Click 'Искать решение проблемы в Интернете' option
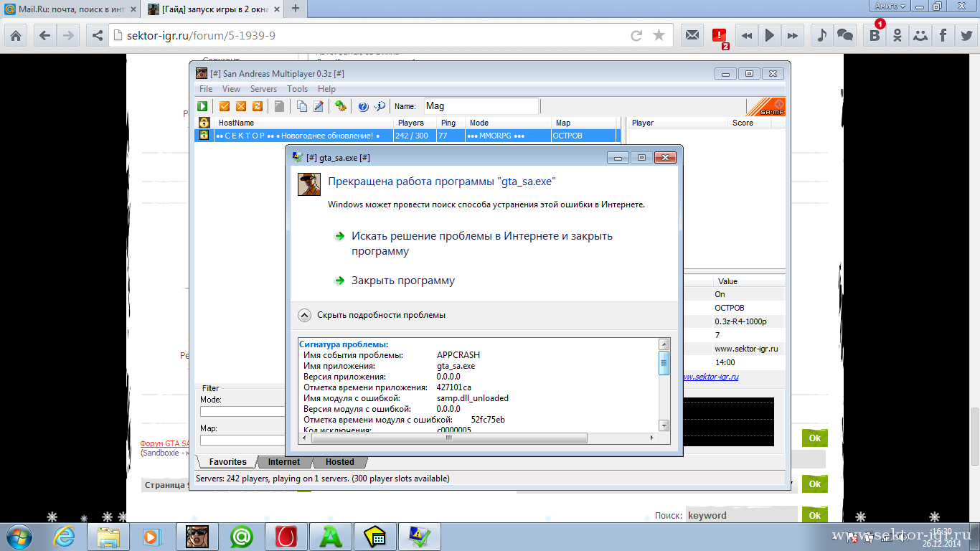 coord(481,244)
